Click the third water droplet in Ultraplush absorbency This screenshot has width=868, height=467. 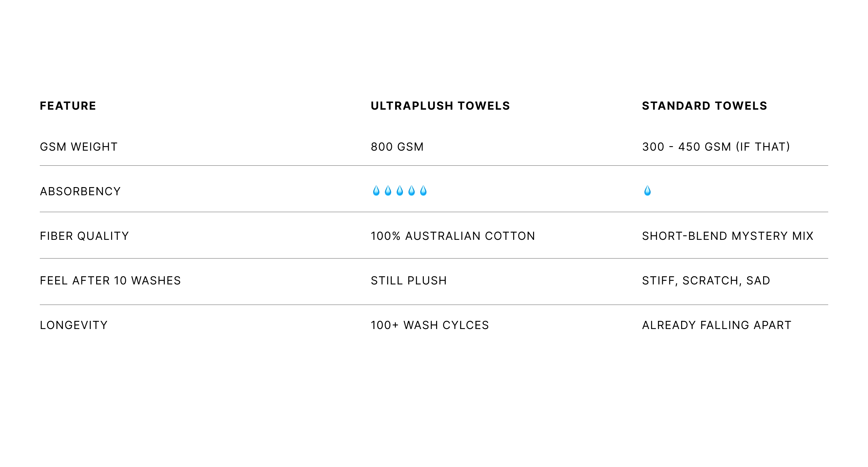[x=400, y=191]
